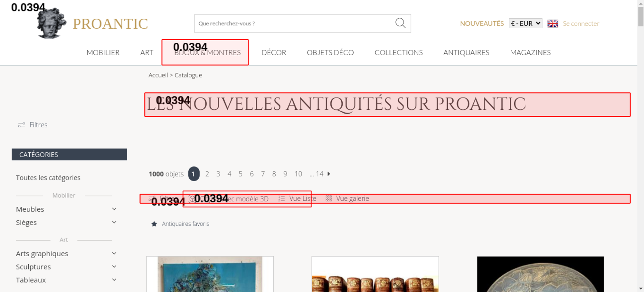Expand the Sièges category
This screenshot has height=292, width=644.
tap(114, 222)
